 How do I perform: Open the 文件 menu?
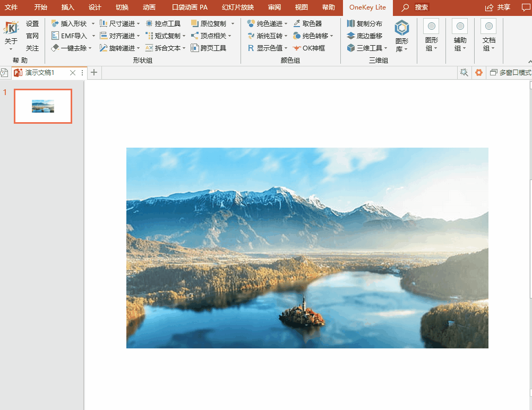(x=11, y=7)
